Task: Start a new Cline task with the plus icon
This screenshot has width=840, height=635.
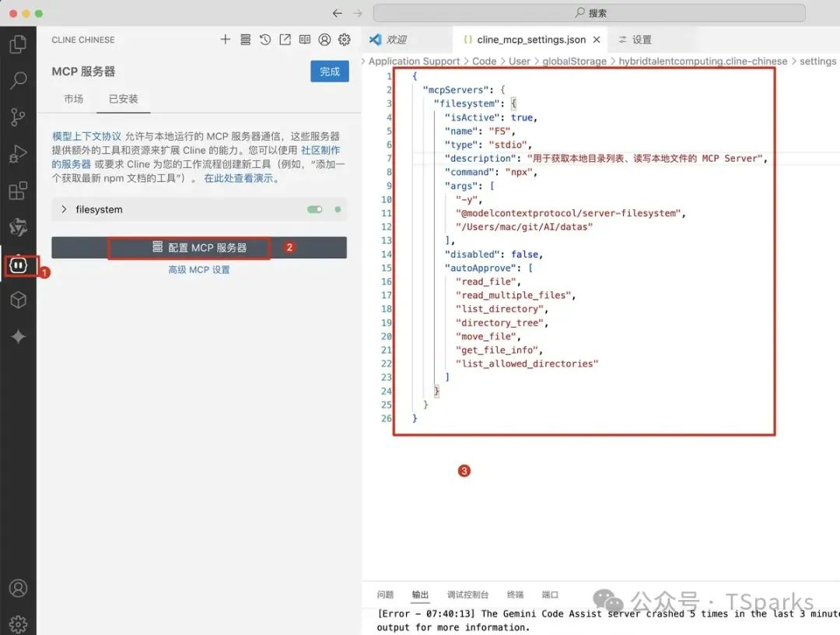Action: click(x=224, y=39)
